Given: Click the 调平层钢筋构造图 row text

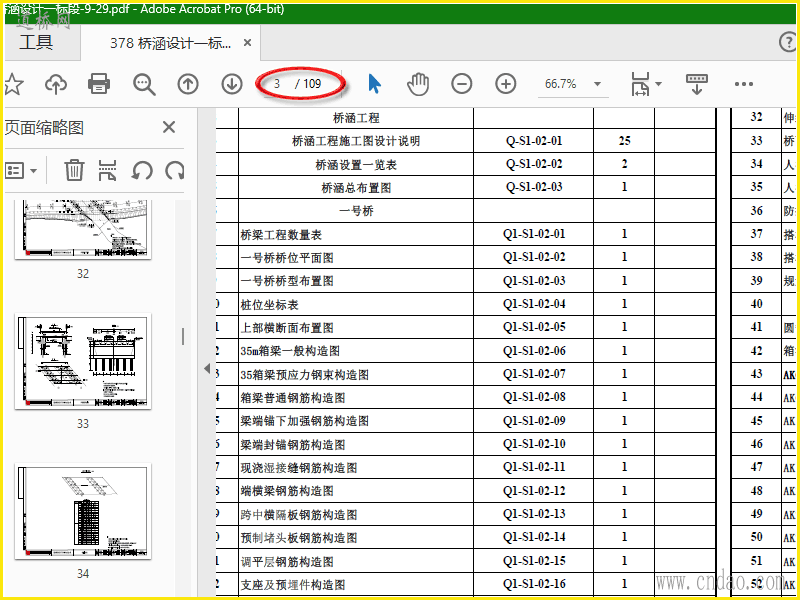Looking at the screenshot, I should pos(287,562).
